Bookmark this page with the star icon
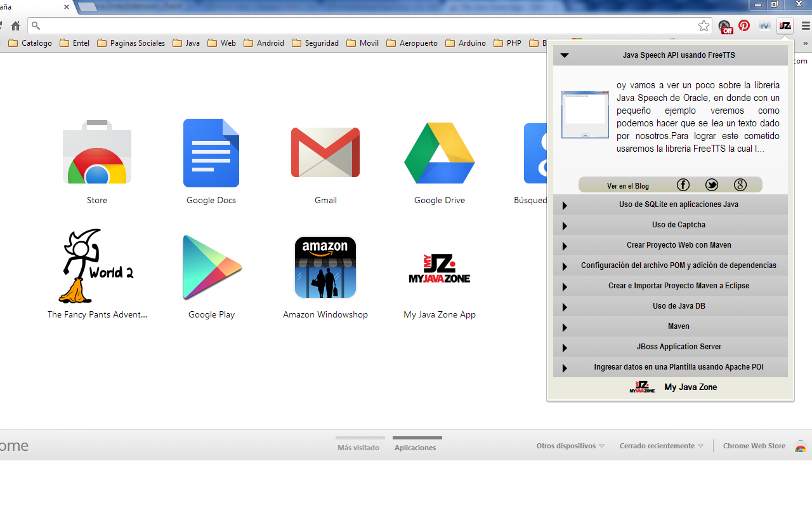Image resolution: width=812 pixels, height=508 pixels. (x=704, y=26)
